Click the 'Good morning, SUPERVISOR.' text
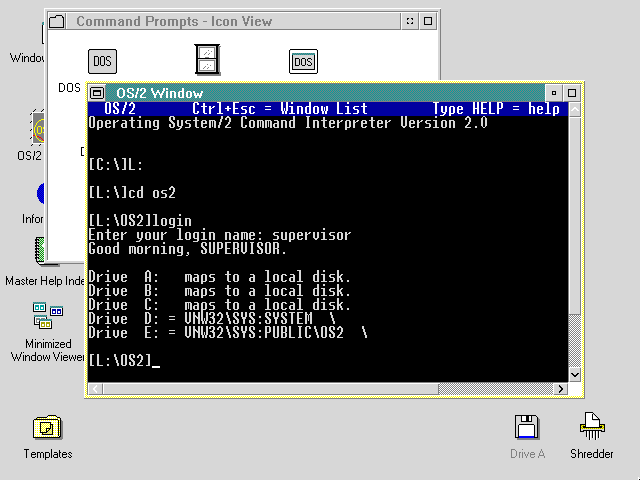 pos(188,249)
